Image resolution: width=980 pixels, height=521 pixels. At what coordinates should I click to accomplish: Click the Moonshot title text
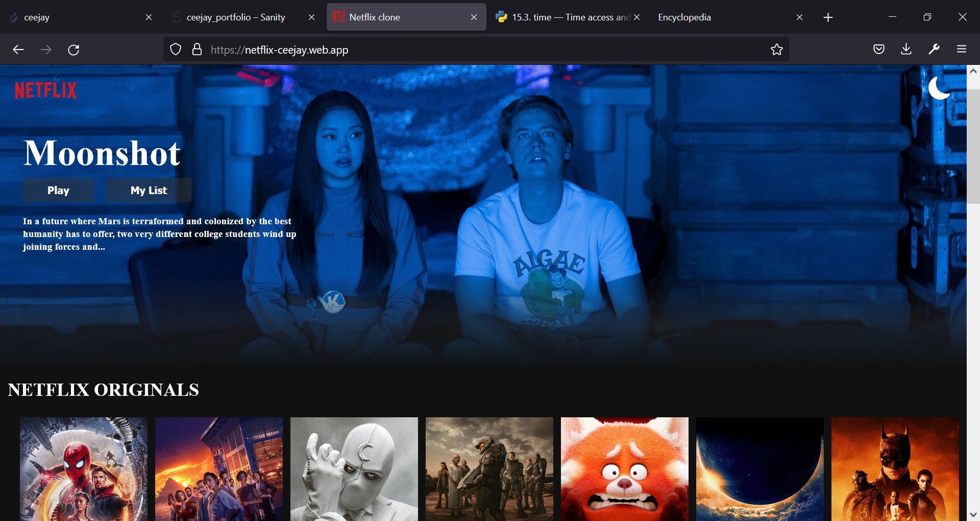(102, 153)
